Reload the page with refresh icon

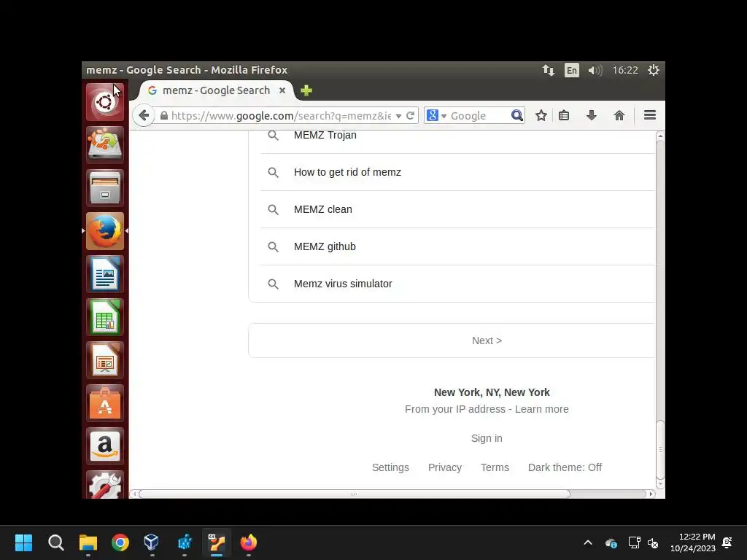coord(410,115)
